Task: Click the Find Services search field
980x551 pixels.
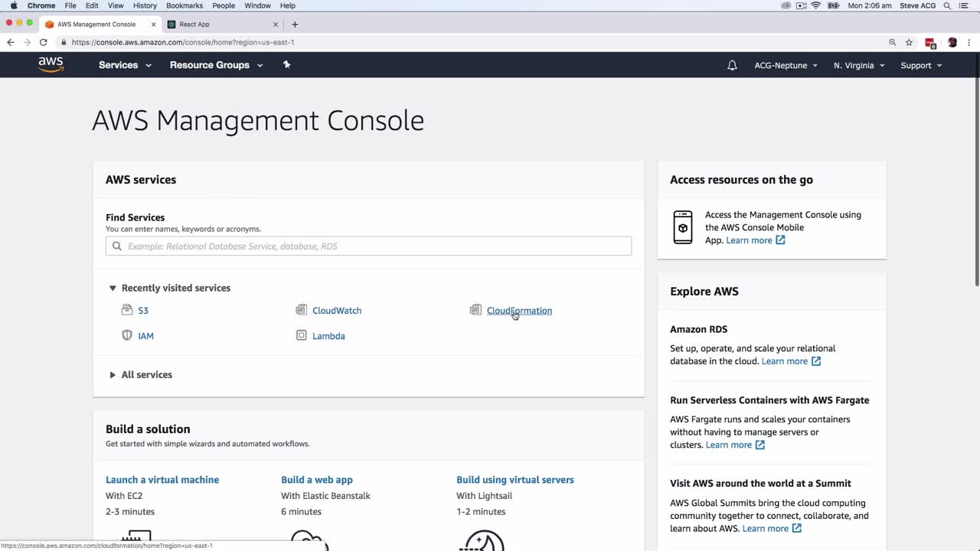Action: pyautogui.click(x=369, y=246)
